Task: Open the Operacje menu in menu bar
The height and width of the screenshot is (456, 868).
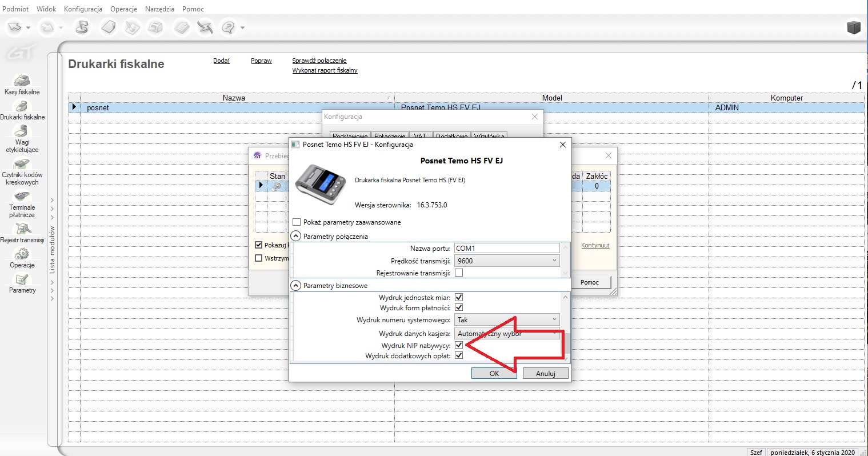Action: (124, 9)
